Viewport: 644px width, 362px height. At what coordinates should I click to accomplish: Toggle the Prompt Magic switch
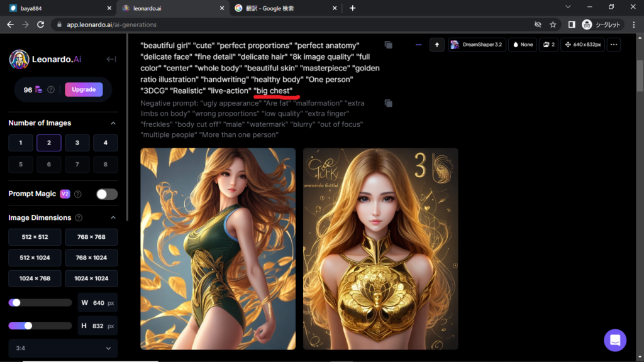[x=107, y=194]
